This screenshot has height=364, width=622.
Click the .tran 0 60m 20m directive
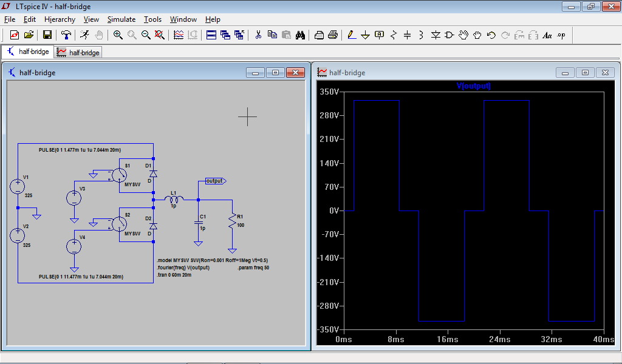[174, 275]
